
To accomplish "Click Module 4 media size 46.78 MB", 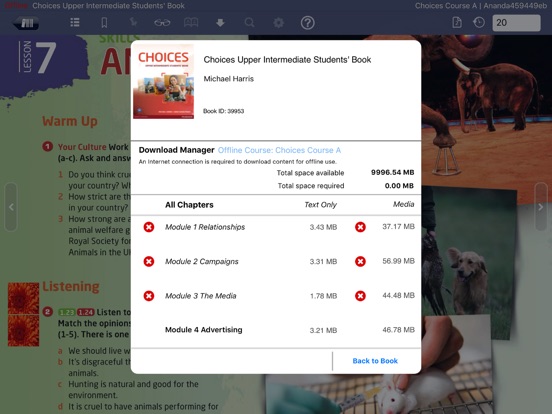I will pyautogui.click(x=399, y=330).
